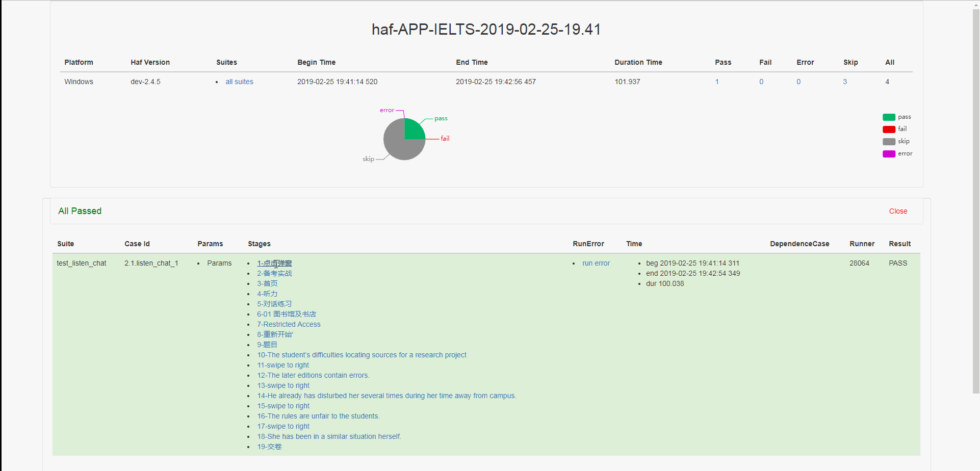
Task: Click the "run error" link
Action: tap(596, 263)
